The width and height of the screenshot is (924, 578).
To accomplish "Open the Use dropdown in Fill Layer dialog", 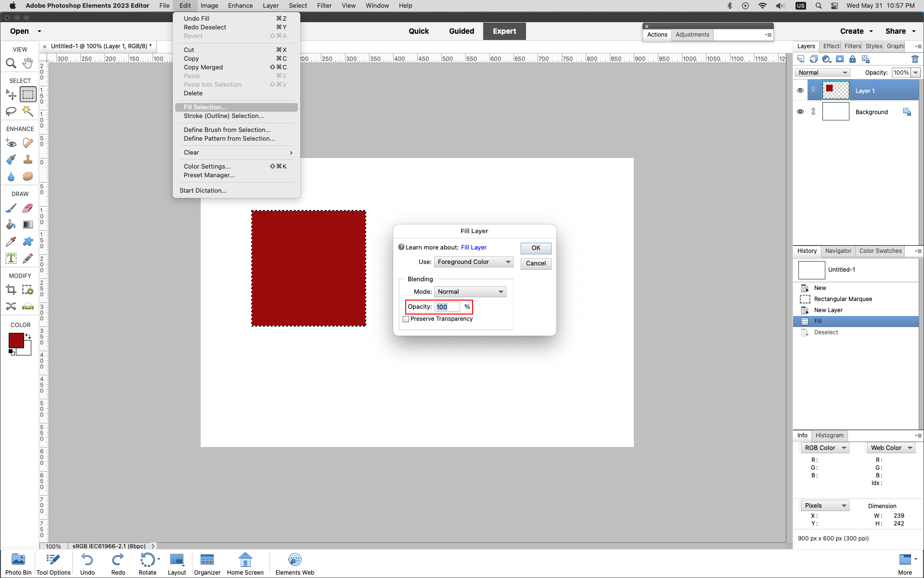I will (x=473, y=262).
